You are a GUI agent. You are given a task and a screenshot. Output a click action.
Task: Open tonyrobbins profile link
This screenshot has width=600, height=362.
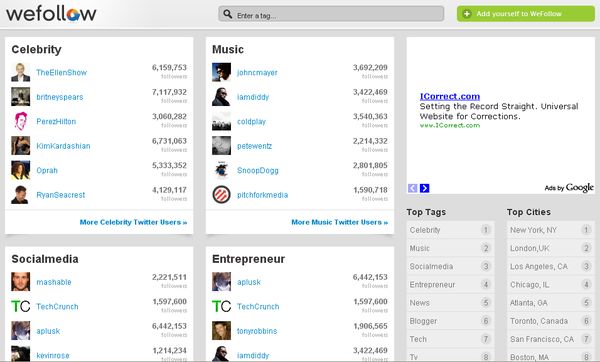click(257, 331)
